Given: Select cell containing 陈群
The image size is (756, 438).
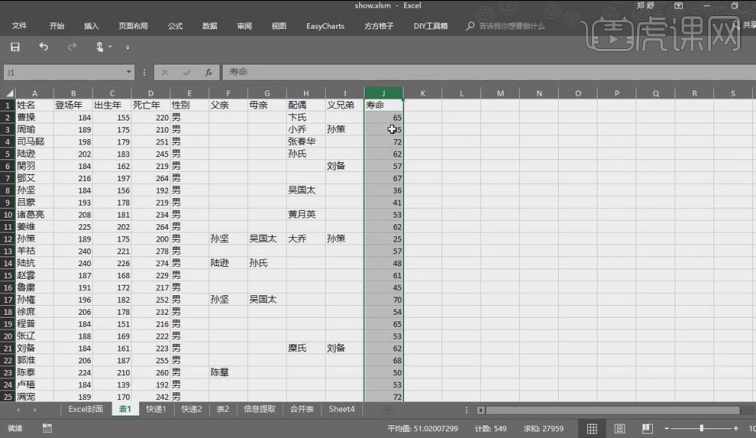Looking at the screenshot, I should tap(228, 372).
